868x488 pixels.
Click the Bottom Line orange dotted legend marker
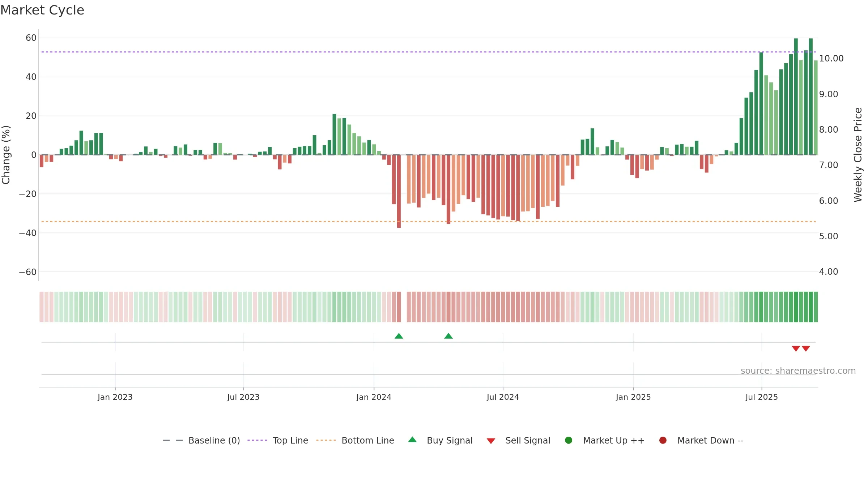pos(326,440)
